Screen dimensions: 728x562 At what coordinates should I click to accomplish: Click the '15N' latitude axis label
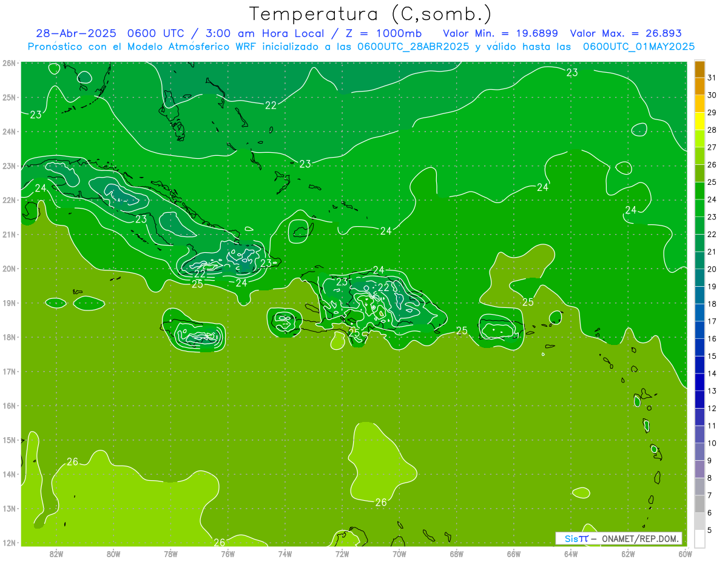coord(9,440)
